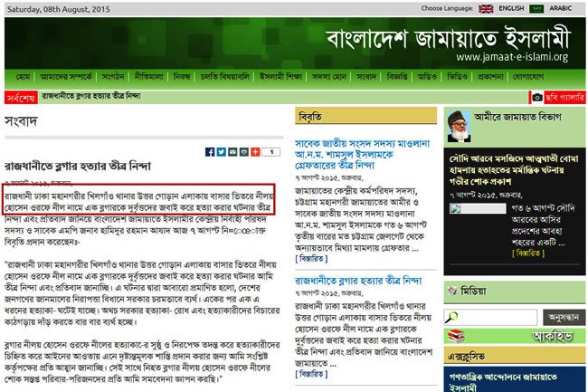
Task: Open যোগাযোগ menu item
Action: (528, 77)
